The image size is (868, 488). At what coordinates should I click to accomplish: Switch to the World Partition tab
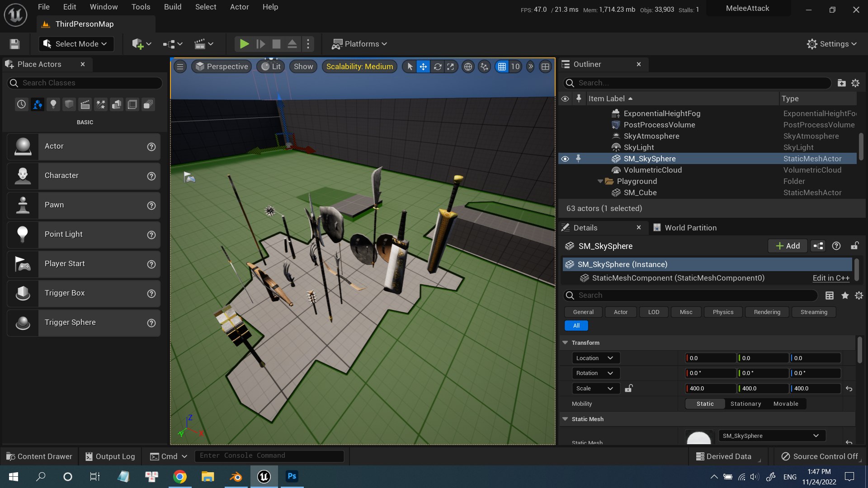pos(684,228)
